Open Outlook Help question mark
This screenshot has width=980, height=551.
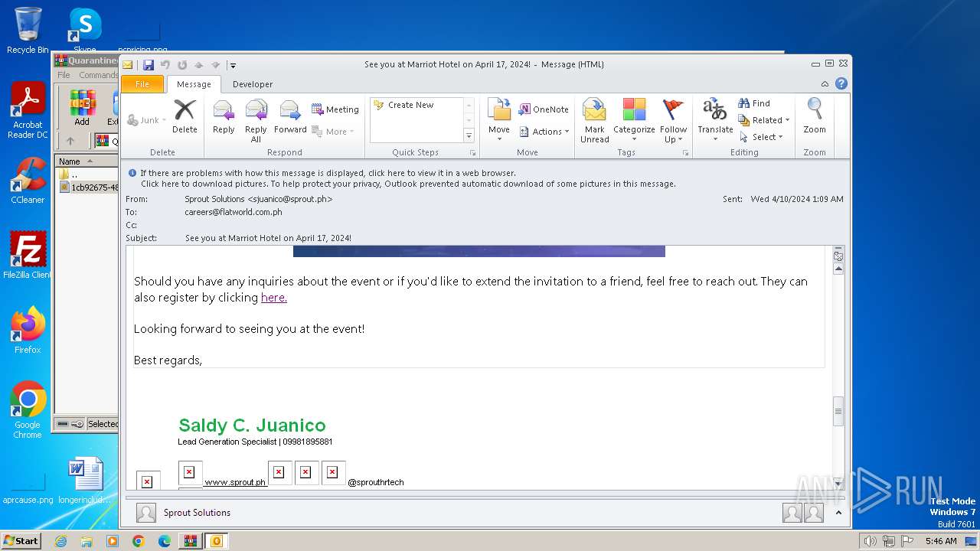click(x=841, y=83)
